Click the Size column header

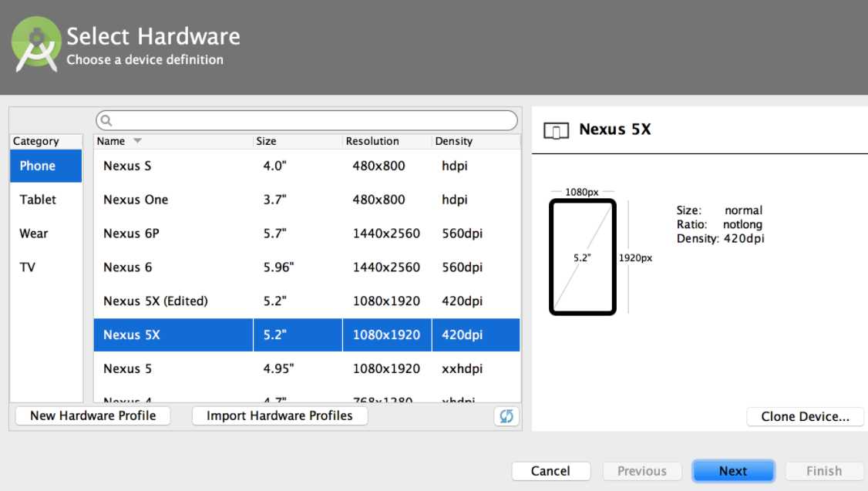click(x=298, y=140)
